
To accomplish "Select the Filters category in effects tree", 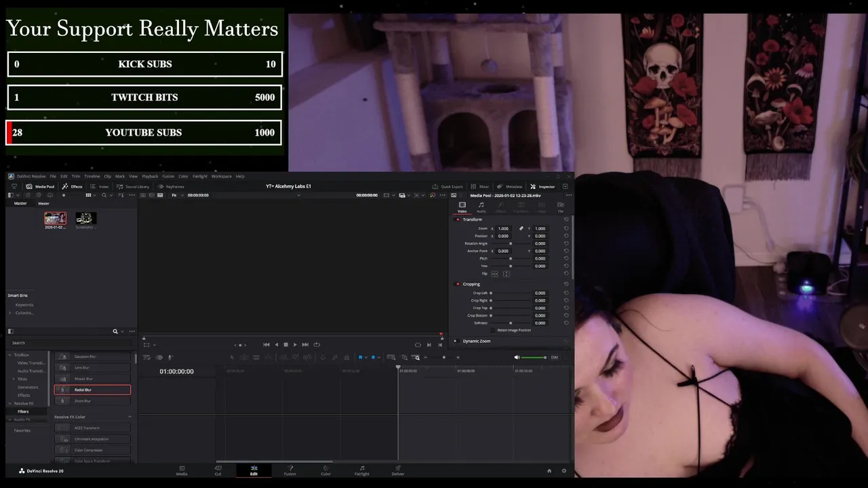I will (x=23, y=411).
